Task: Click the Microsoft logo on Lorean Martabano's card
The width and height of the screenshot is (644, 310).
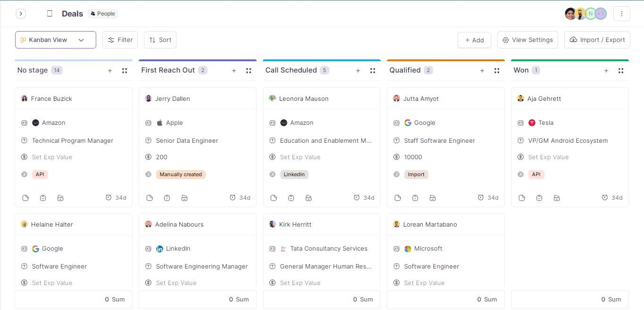Action: coord(408,248)
